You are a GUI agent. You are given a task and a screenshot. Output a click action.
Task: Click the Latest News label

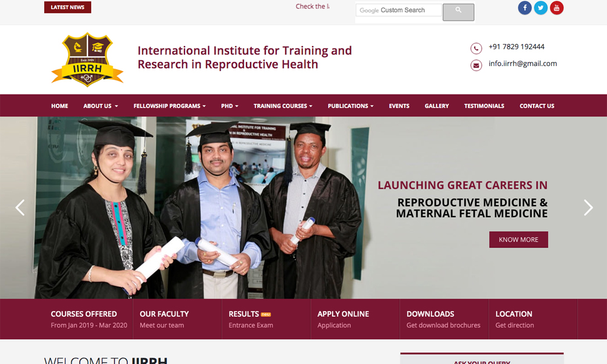pos(67,7)
